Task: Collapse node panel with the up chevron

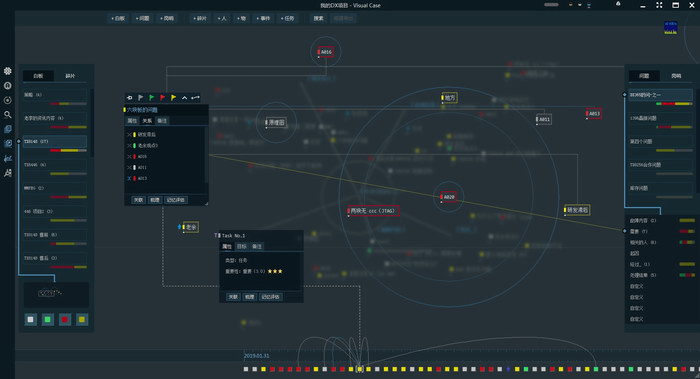Action: pos(184,97)
